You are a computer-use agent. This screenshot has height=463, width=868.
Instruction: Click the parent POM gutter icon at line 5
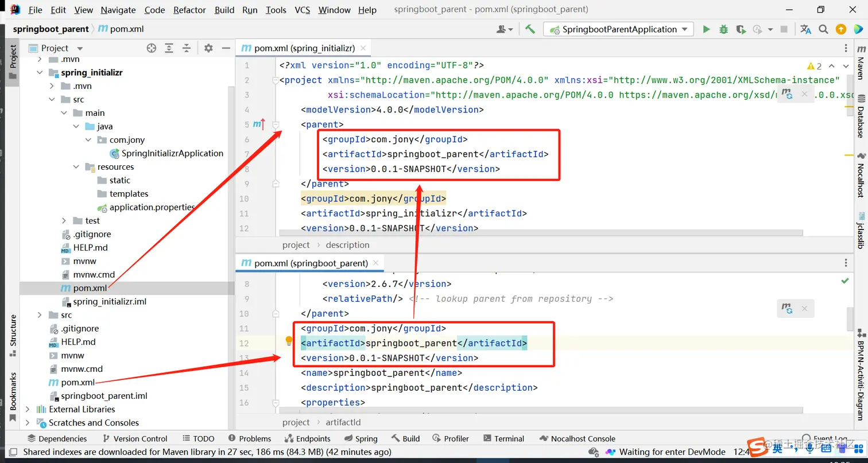(259, 124)
